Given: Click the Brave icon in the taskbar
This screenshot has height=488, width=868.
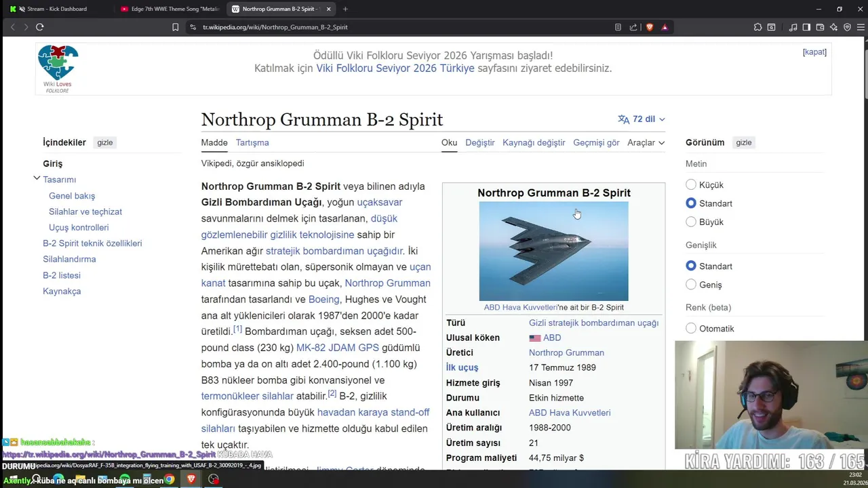Looking at the screenshot, I should [x=191, y=479].
